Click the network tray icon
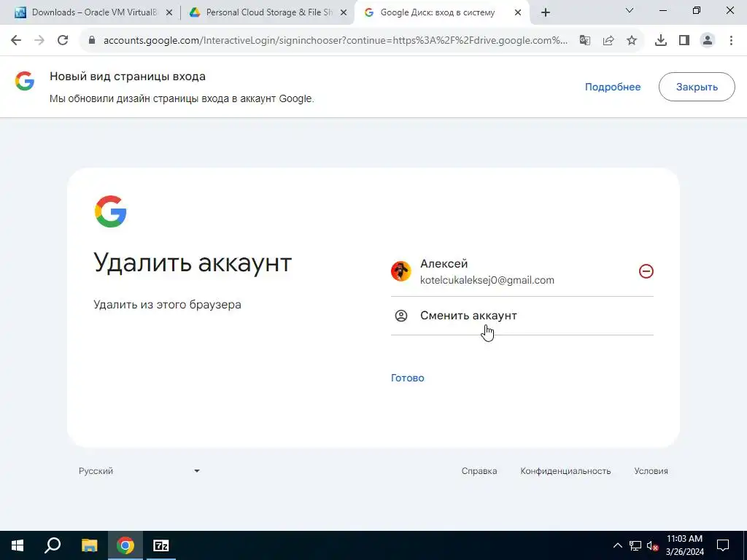 [635, 545]
